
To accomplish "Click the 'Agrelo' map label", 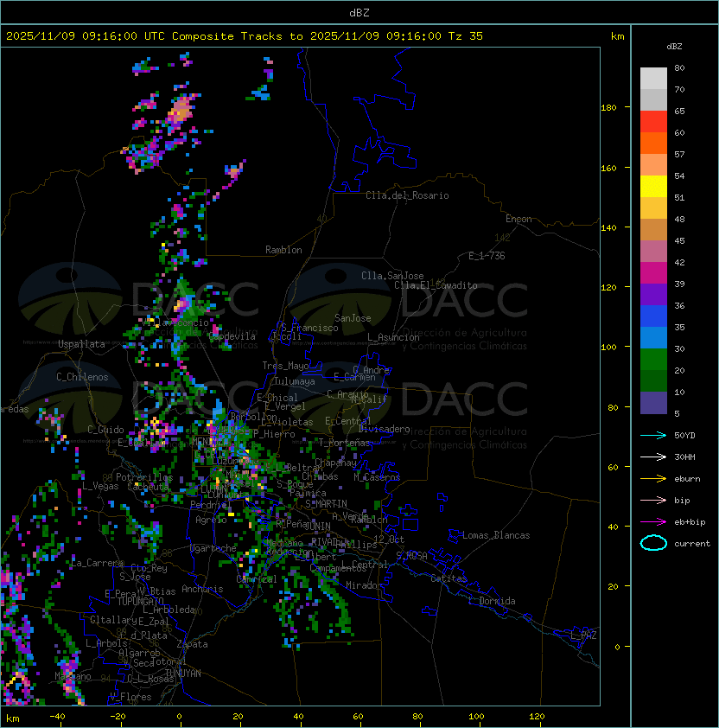I will pyautogui.click(x=211, y=520).
